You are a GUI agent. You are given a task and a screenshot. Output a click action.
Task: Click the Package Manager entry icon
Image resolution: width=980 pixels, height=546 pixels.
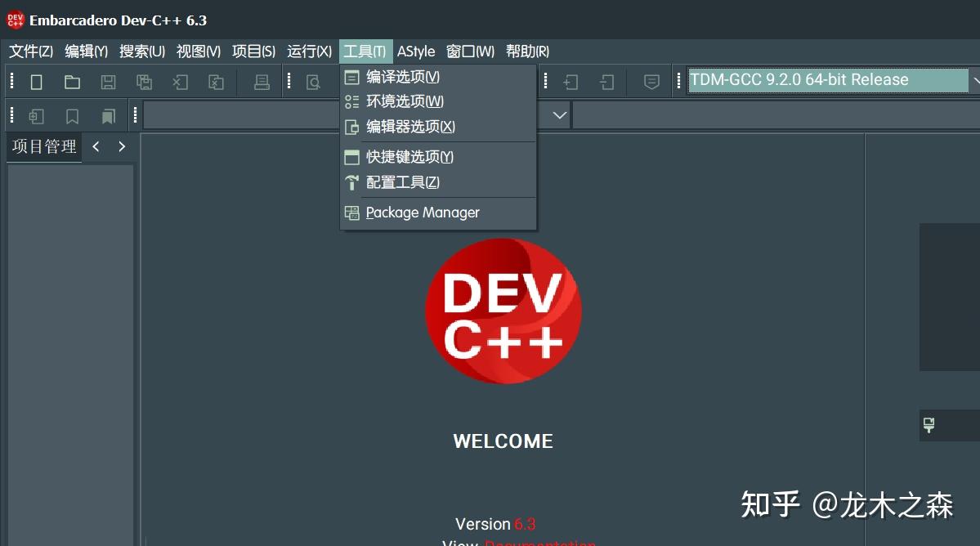352,213
